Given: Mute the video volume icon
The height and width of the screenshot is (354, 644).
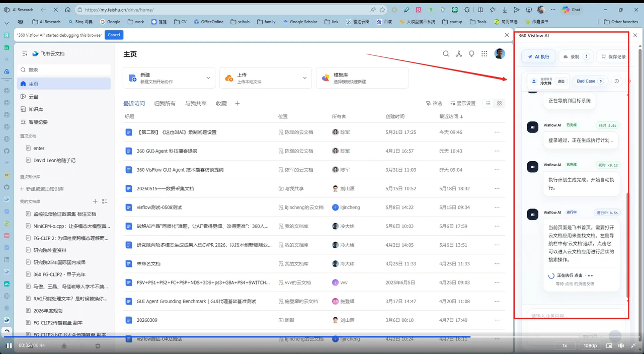Looking at the screenshot, I should click(x=621, y=345).
